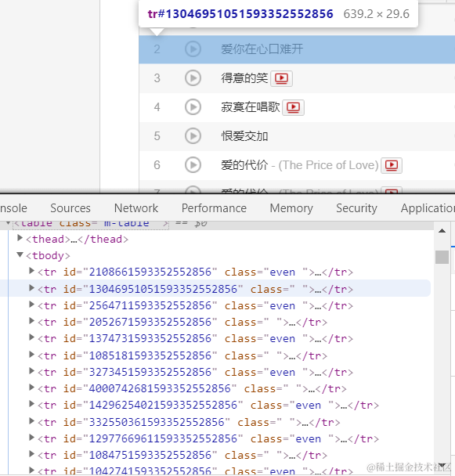455x476 pixels.
Task: Expand tr with id 256471159335255​2856
Action: (31, 305)
